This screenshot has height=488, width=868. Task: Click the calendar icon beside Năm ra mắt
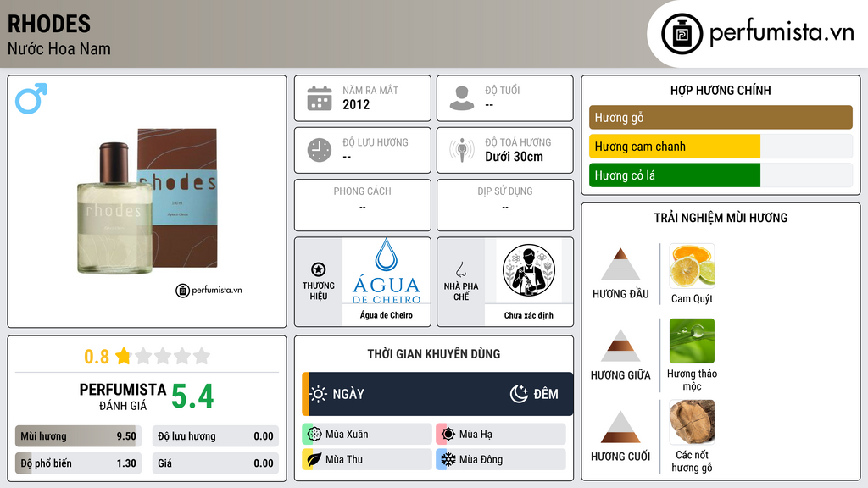coord(320,98)
